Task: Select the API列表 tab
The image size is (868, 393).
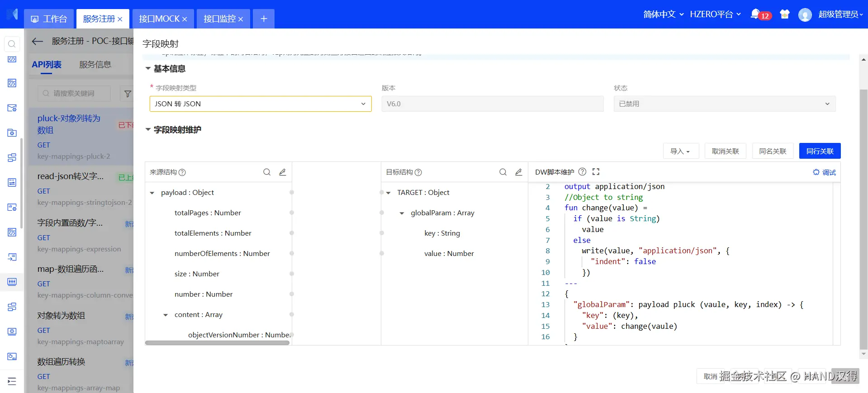Action: 47,65
